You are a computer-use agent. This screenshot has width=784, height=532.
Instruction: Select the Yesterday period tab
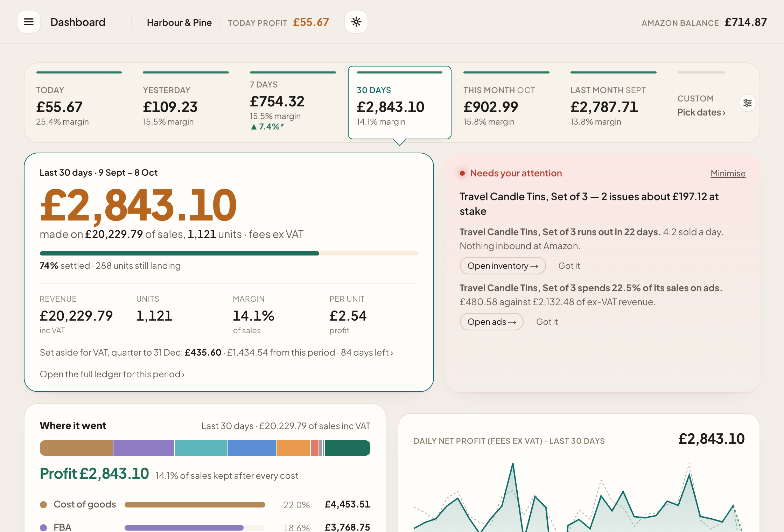[x=186, y=103]
